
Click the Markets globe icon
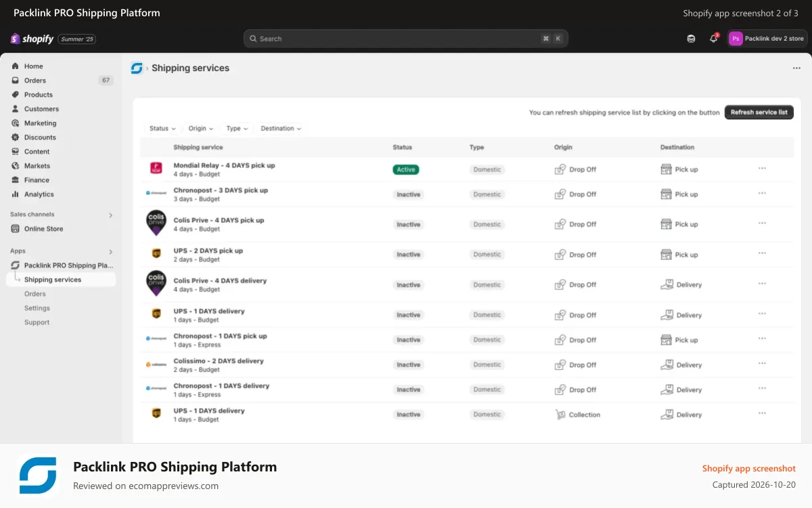tap(16, 166)
